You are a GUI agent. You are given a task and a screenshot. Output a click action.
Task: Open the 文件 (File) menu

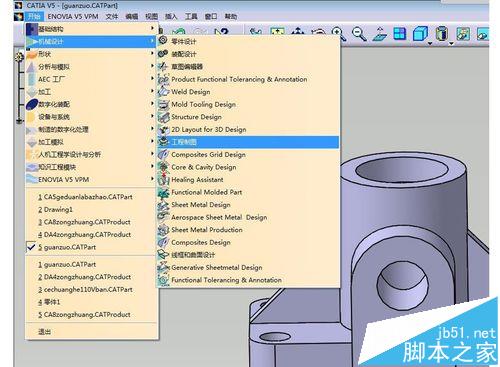pos(112,16)
